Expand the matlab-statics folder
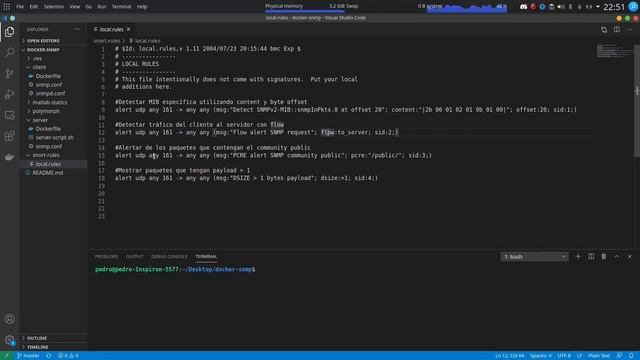Viewport: 640px width, 360px height. (x=53, y=102)
